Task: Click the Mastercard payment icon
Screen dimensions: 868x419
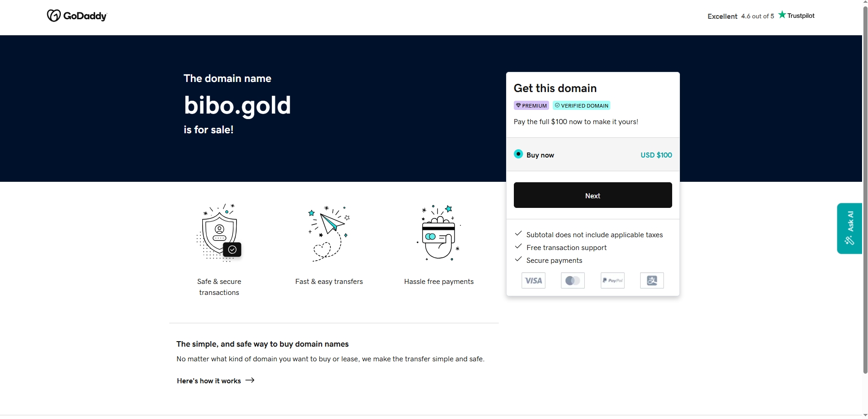Action: coord(572,281)
